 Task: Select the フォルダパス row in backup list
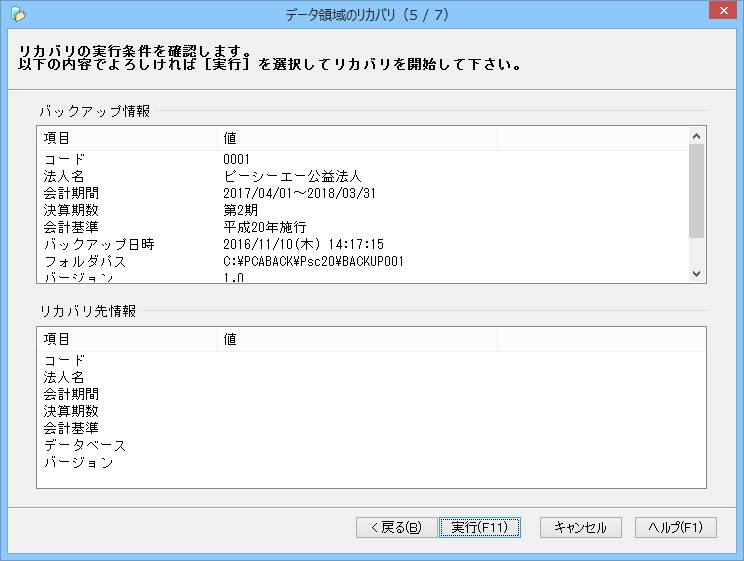[363, 261]
